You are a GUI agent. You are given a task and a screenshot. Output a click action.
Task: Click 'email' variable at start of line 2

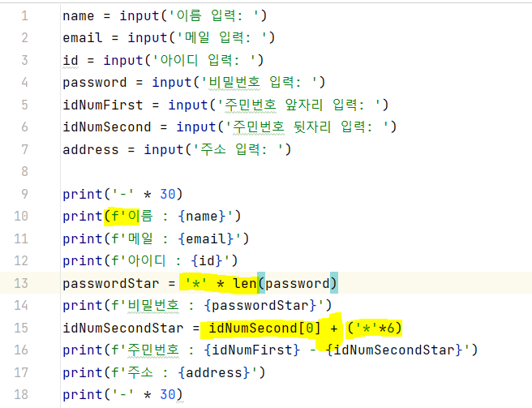(x=83, y=38)
